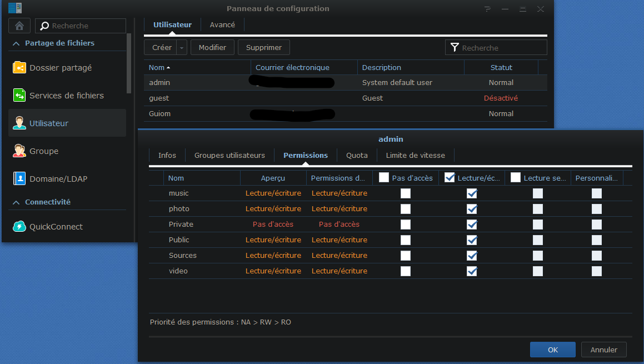Open the Groupe sidebar icon
This screenshot has height=364, width=644.
point(19,151)
